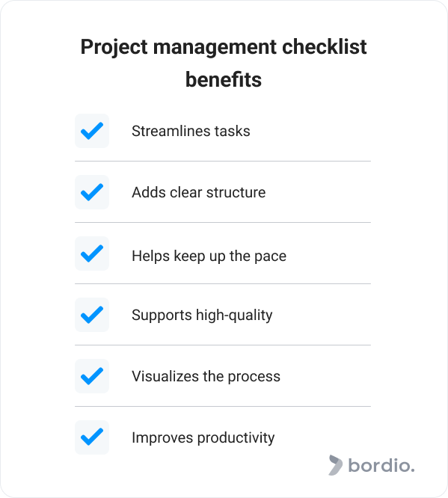Click the divider below Helps keep up the pace

tap(223, 283)
